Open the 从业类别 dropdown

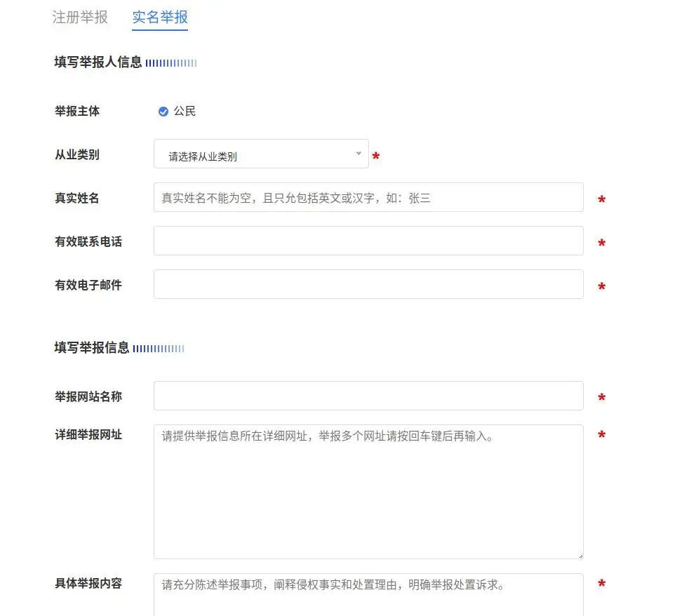coord(261,154)
